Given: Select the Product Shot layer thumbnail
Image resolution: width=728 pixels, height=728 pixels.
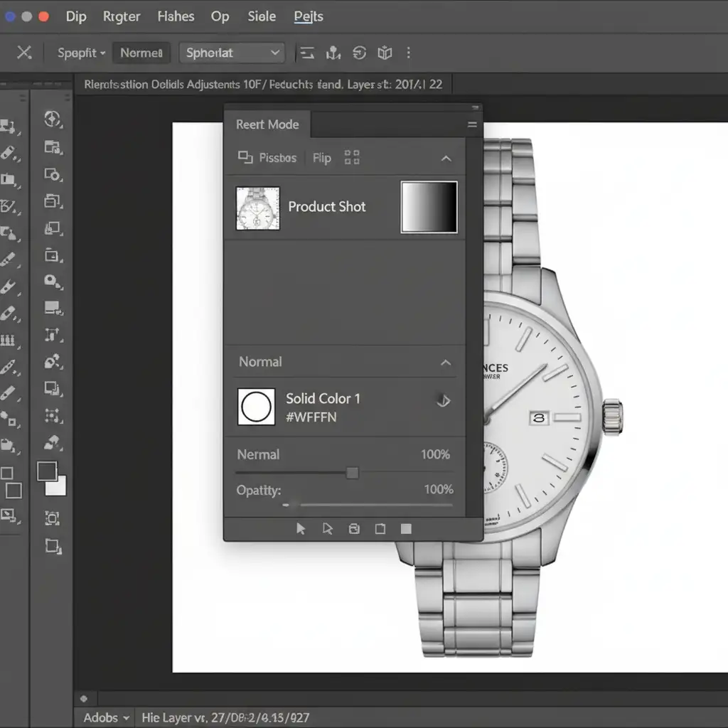Looking at the screenshot, I should pyautogui.click(x=257, y=208).
